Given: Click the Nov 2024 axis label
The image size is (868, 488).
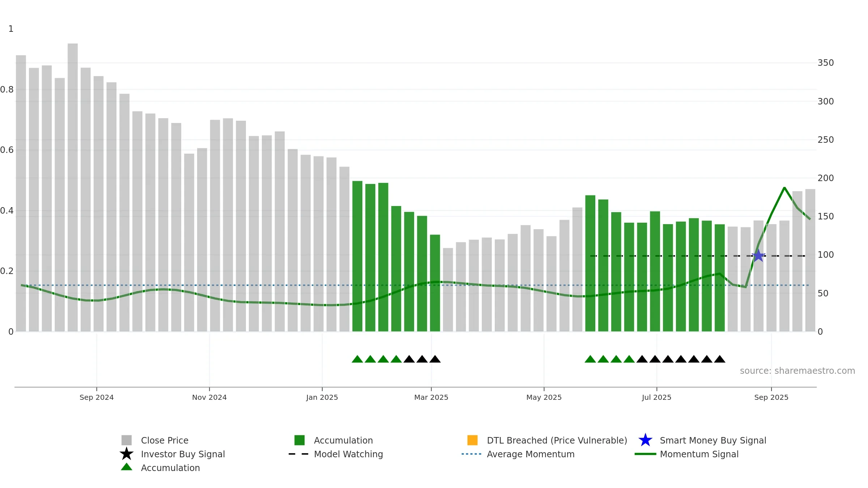Looking at the screenshot, I should [209, 397].
